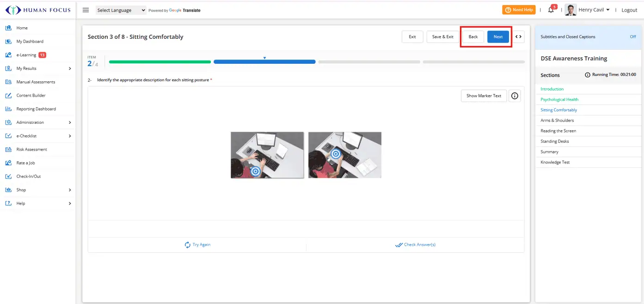The height and width of the screenshot is (304, 644).
Task: Click the e-Checklist sidebar icon
Action: (8, 136)
